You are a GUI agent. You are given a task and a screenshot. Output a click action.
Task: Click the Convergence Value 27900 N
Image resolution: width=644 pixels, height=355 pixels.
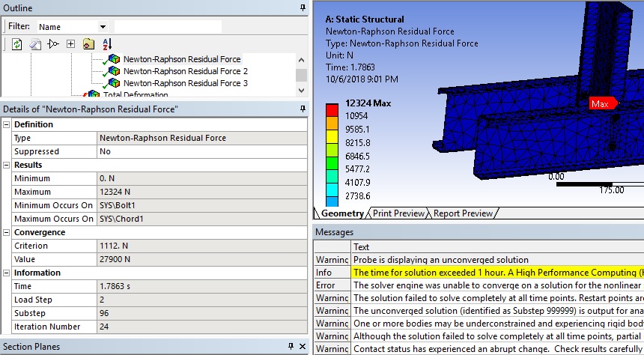point(202,259)
